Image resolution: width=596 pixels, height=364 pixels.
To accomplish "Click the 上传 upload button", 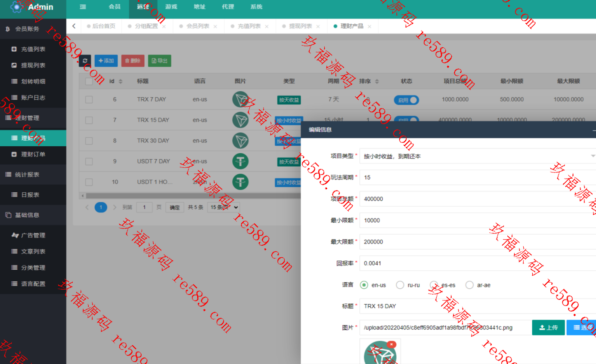I will pyautogui.click(x=548, y=327).
